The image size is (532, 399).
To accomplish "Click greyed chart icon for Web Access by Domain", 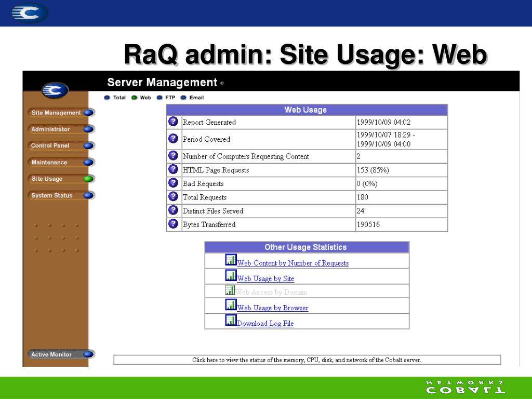I will pos(230,290).
